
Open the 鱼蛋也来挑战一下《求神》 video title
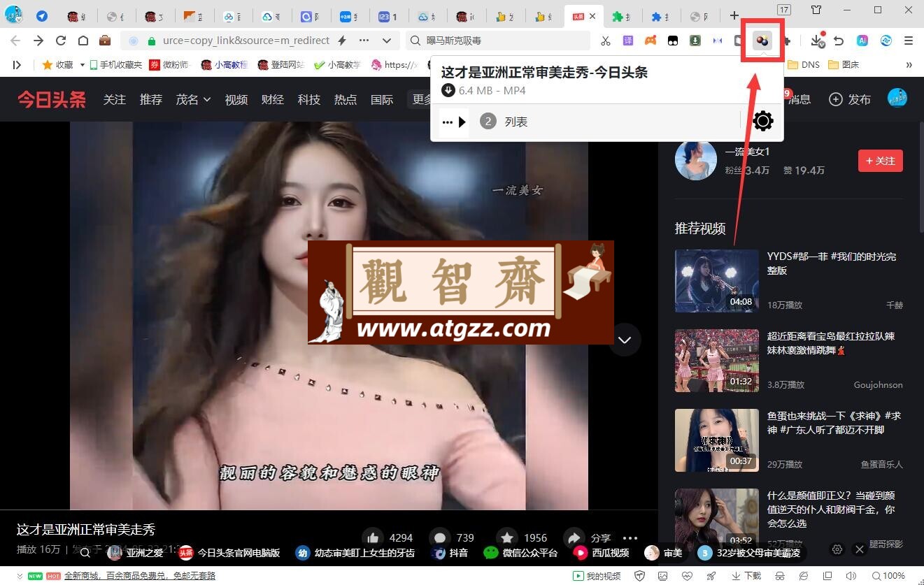coord(834,422)
